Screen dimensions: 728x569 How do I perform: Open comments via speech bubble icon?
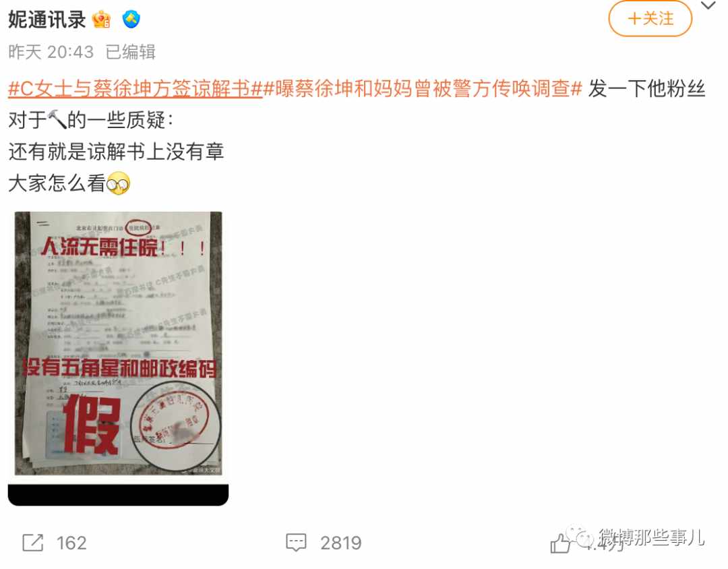coord(296,543)
